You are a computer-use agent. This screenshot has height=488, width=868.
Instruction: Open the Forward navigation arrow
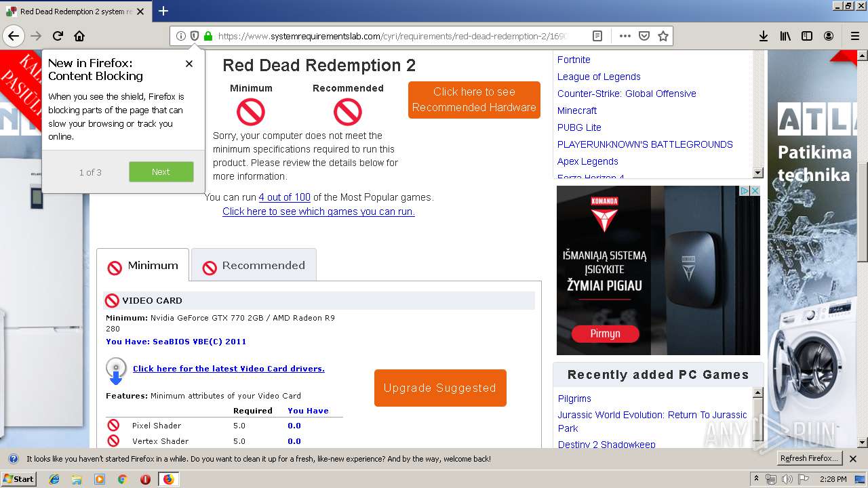(36, 36)
